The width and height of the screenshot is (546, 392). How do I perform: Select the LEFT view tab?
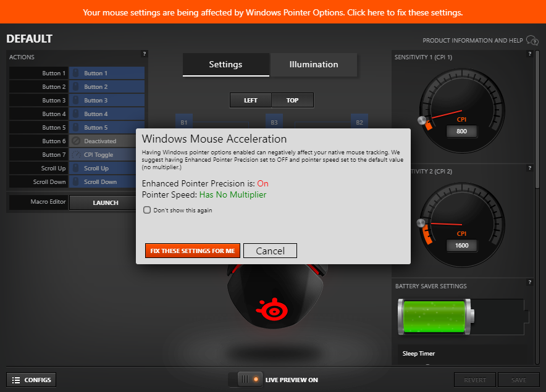click(x=251, y=100)
